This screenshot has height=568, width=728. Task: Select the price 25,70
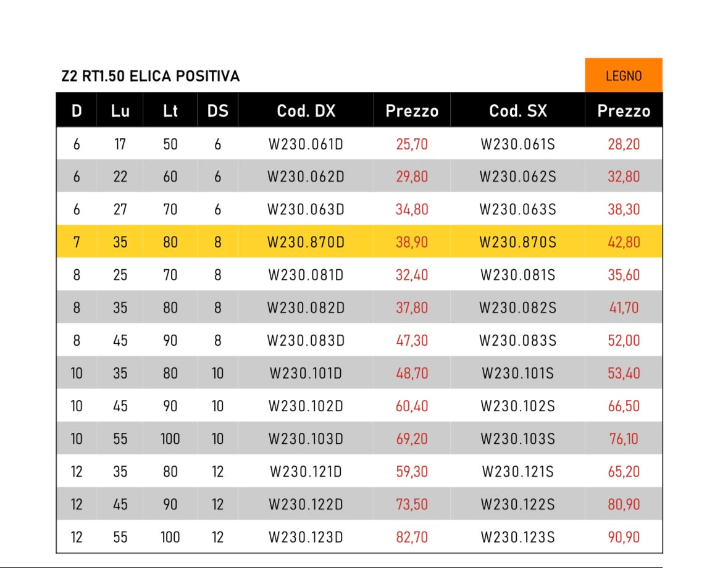pos(412,144)
